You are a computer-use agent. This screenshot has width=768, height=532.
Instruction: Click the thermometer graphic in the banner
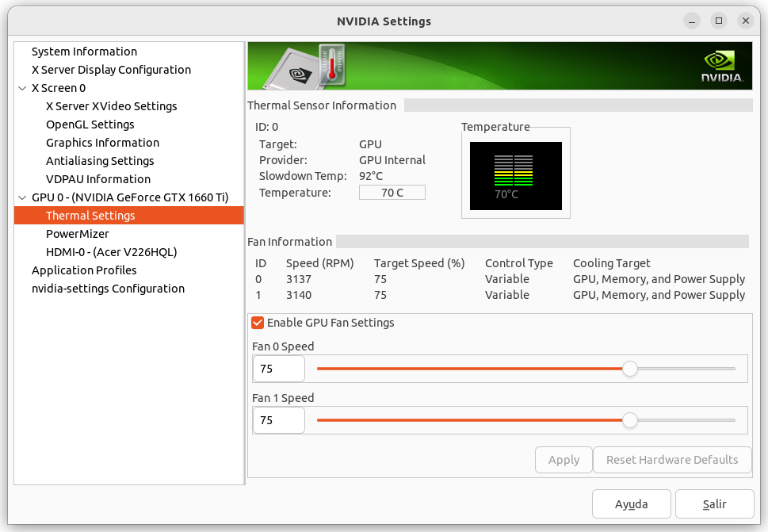point(332,65)
